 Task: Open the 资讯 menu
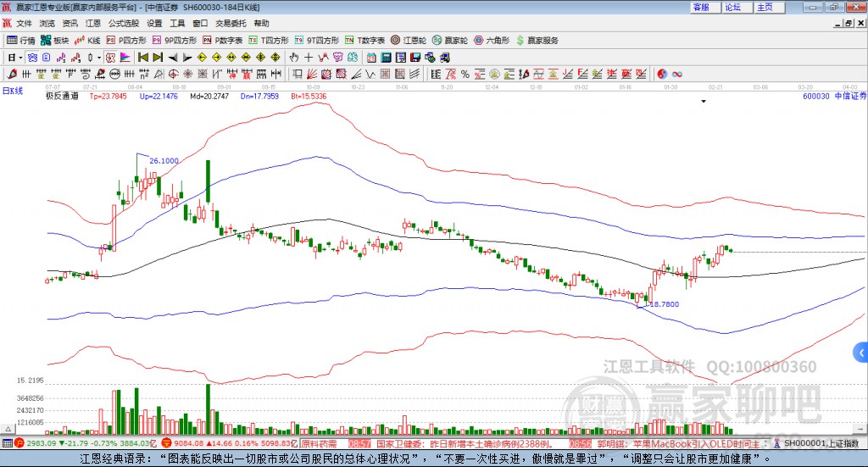click(x=70, y=23)
